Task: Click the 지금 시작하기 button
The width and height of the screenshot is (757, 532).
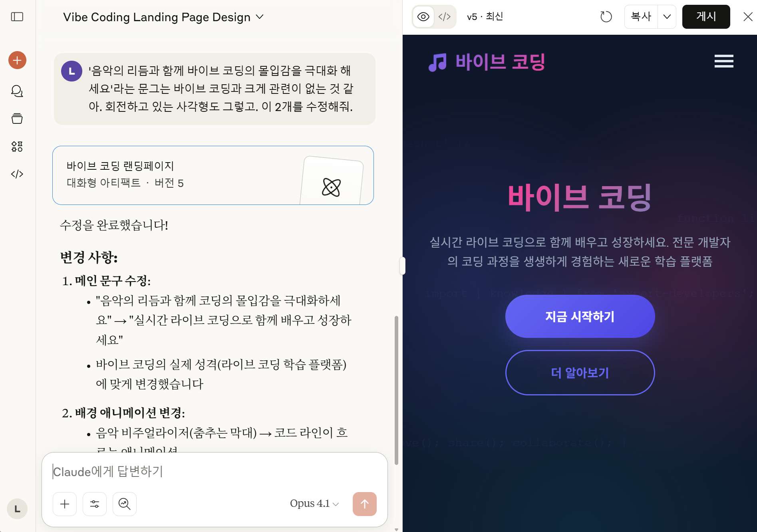Action: (x=580, y=316)
